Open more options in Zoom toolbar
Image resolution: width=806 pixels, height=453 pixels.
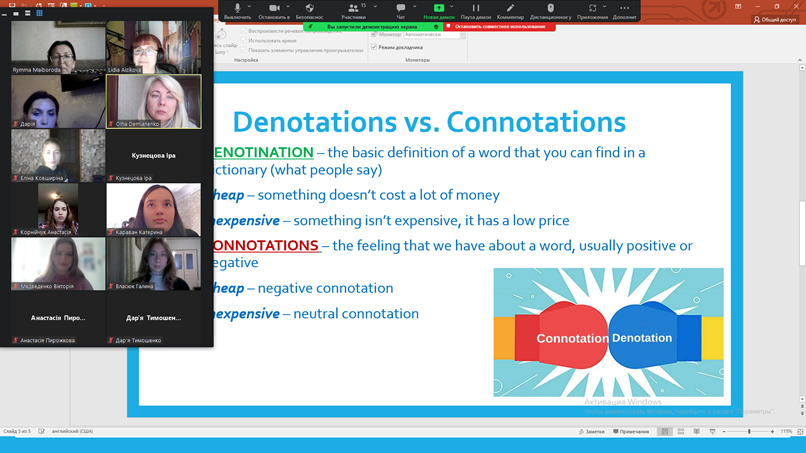pyautogui.click(x=624, y=9)
